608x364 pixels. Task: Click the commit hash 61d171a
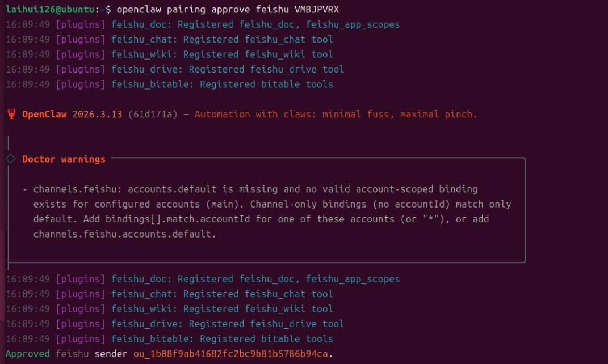coord(153,115)
